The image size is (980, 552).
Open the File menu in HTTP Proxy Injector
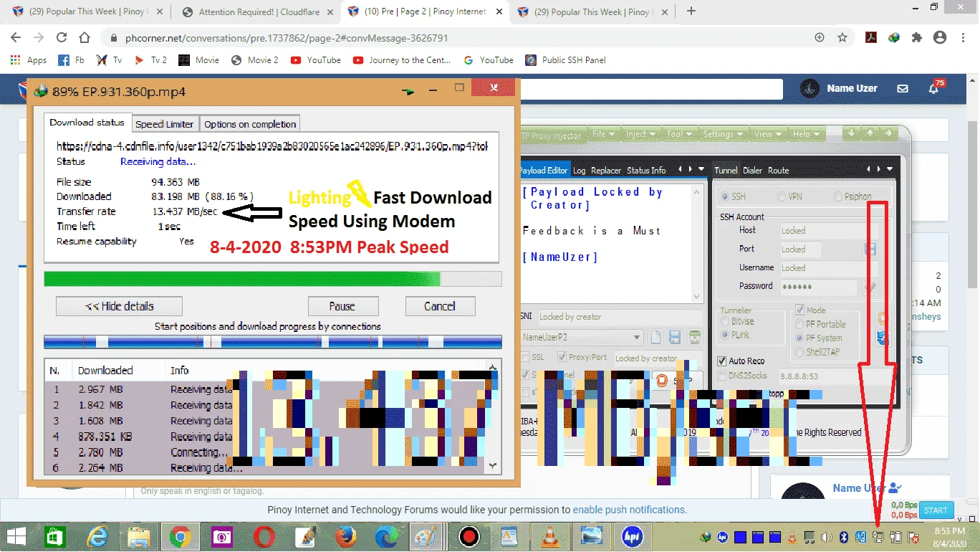tap(604, 134)
